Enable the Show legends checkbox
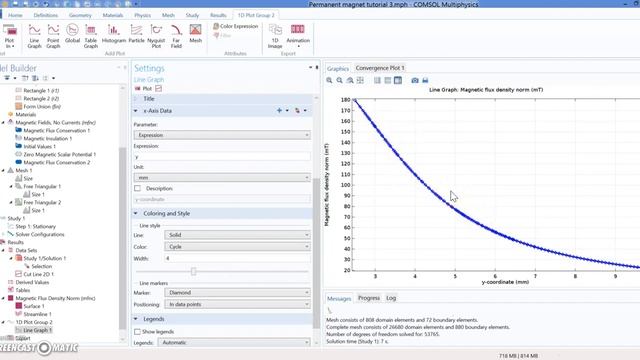 click(x=138, y=332)
